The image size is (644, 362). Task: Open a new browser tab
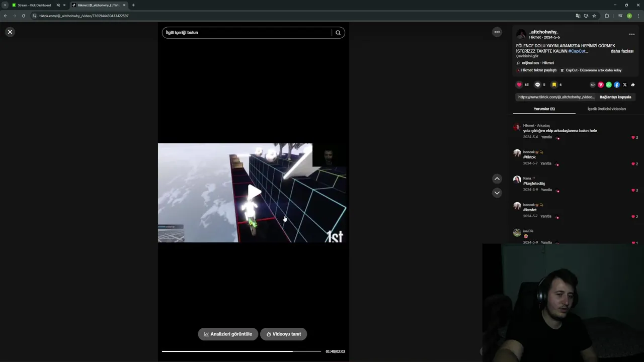[x=133, y=5]
